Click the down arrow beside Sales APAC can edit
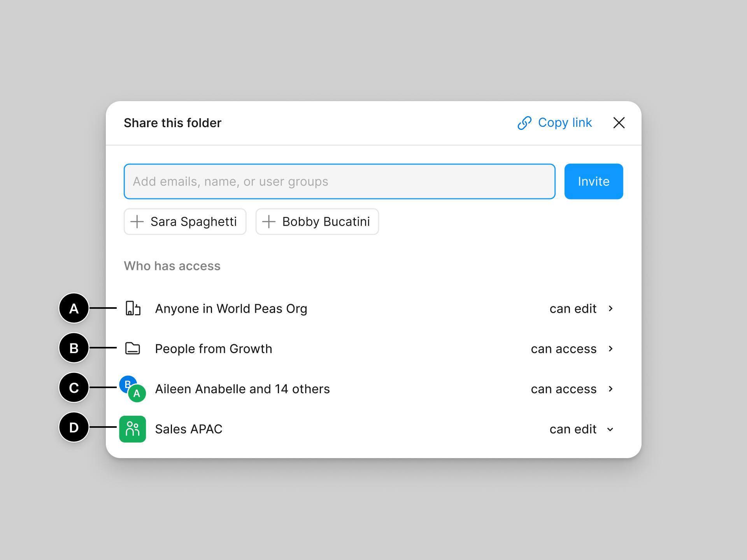Viewport: 747px width, 560px height. pos(610,429)
